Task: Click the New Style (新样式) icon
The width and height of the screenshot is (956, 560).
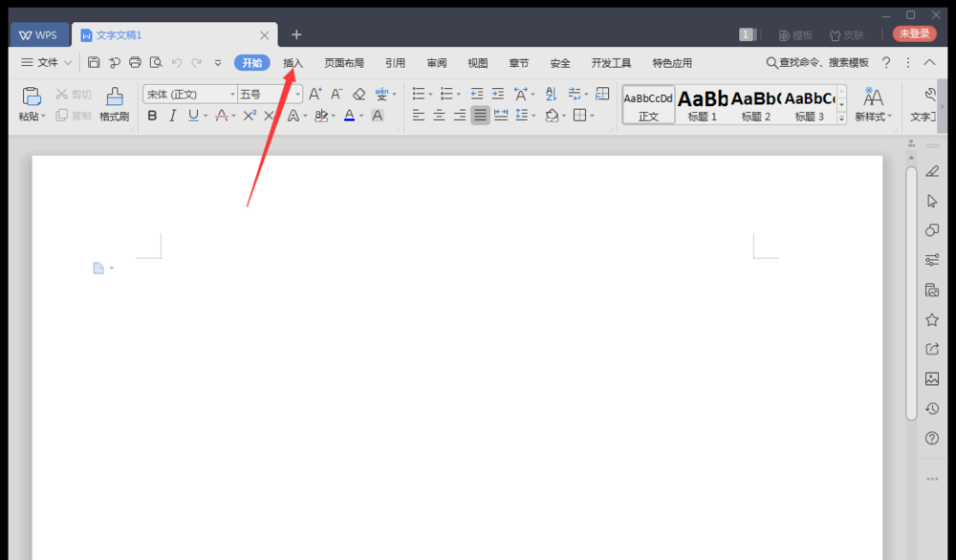Action: click(873, 104)
